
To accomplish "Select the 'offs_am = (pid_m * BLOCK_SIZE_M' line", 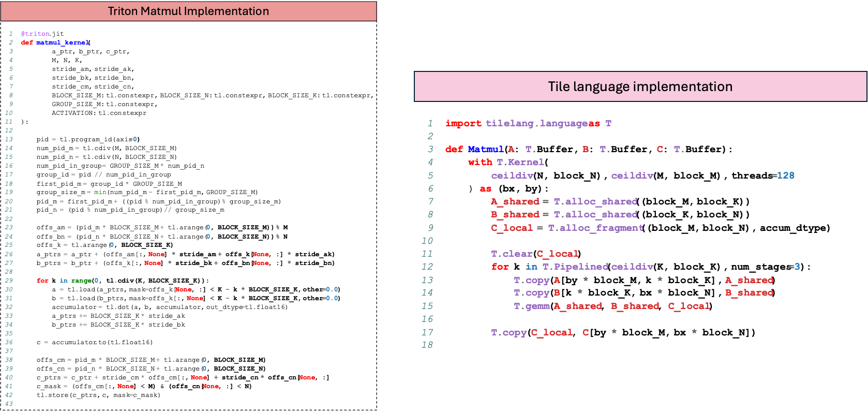I will (x=162, y=227).
